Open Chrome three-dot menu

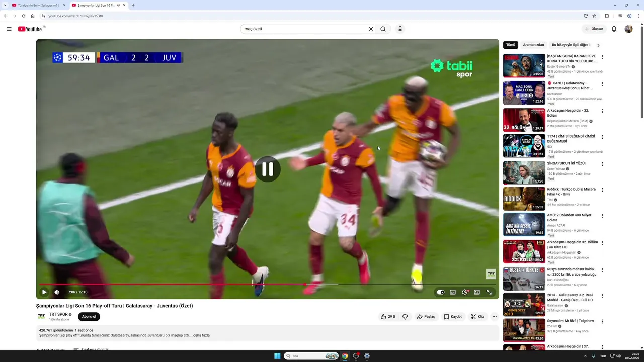[x=639, y=16]
